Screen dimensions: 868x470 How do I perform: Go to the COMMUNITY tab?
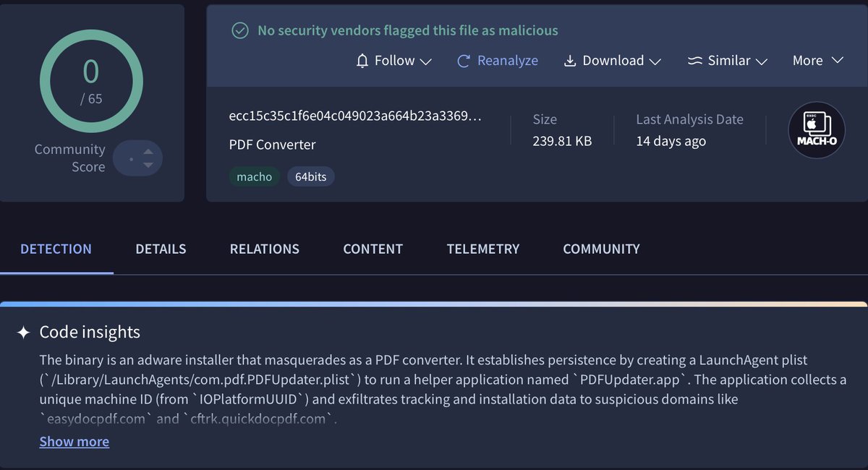coord(601,249)
